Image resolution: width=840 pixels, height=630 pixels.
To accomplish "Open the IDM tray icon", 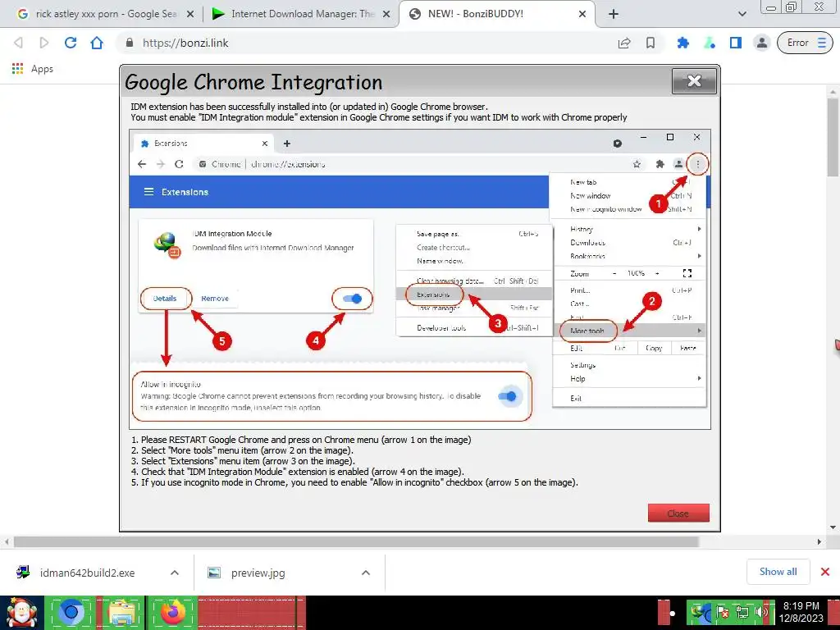I will click(x=699, y=611).
